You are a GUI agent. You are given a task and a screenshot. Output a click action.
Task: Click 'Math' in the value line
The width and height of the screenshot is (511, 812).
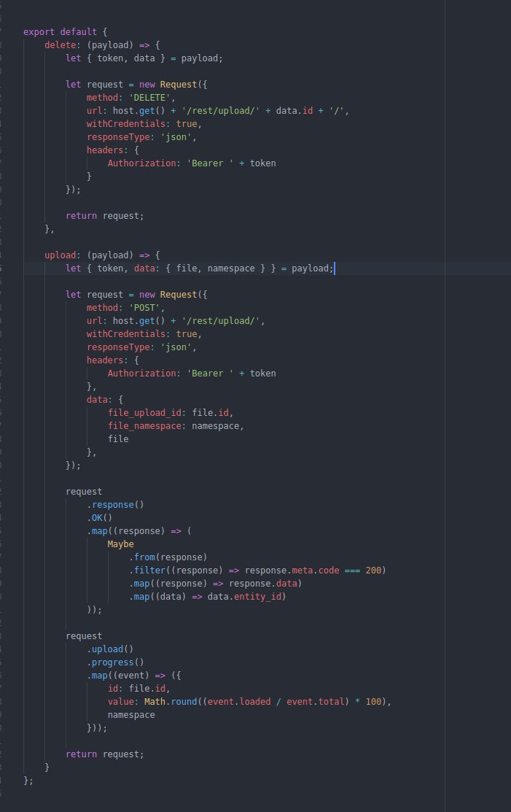click(x=155, y=702)
